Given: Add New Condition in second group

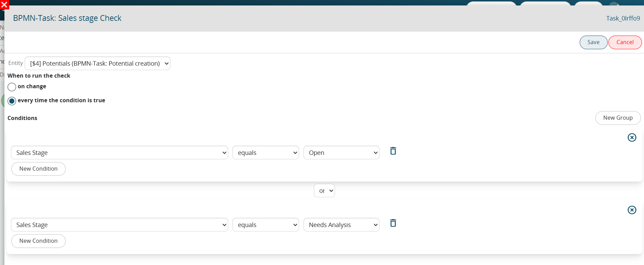Looking at the screenshot, I should 38,241.
